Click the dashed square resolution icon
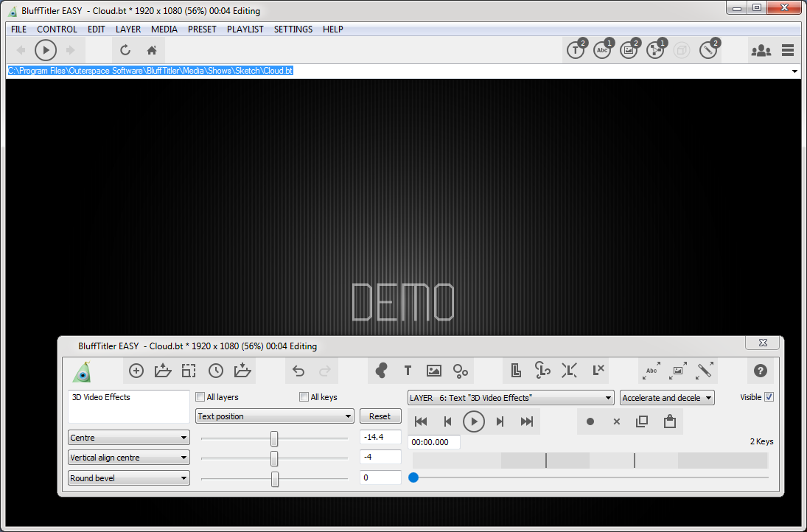This screenshot has height=532, width=807. (x=189, y=371)
